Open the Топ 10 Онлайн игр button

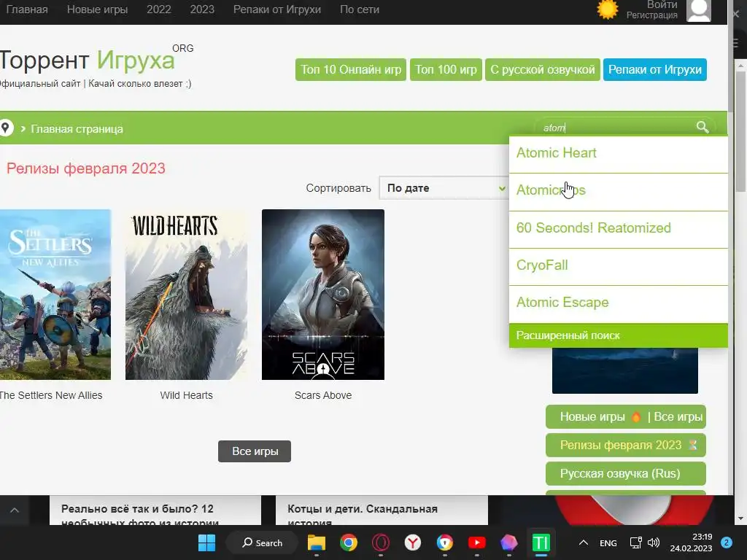(351, 69)
